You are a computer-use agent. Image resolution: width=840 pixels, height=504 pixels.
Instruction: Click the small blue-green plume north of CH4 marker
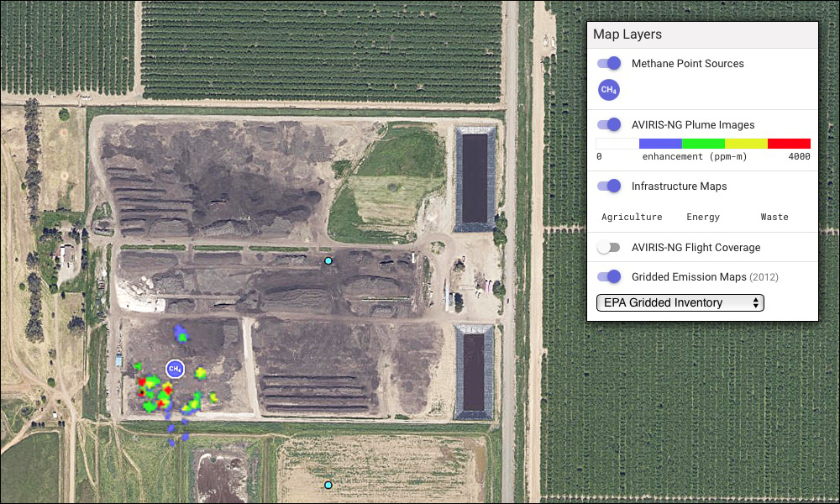181,333
